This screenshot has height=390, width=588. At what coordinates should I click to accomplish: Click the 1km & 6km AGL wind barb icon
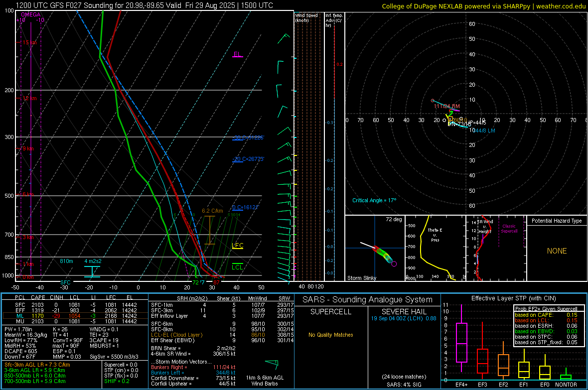pyautogui.click(x=273, y=364)
